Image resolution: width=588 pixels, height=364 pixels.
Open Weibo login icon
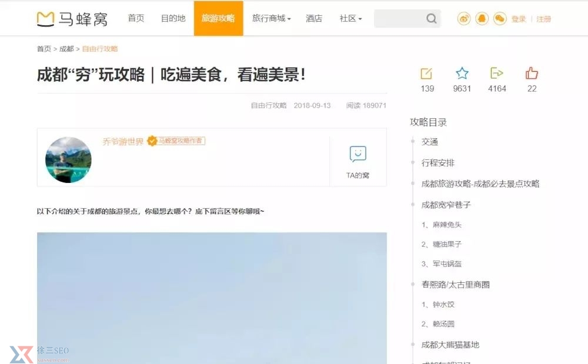464,18
